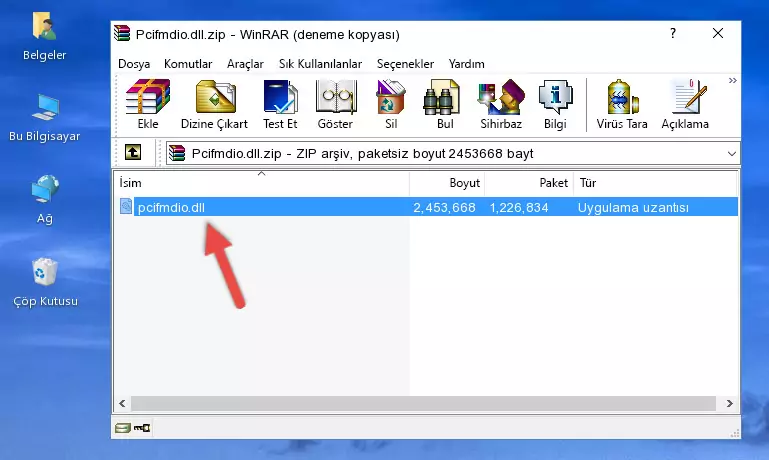The image size is (769, 460).
Task: Launch the Sihirbaz wizard
Action: tap(501, 104)
